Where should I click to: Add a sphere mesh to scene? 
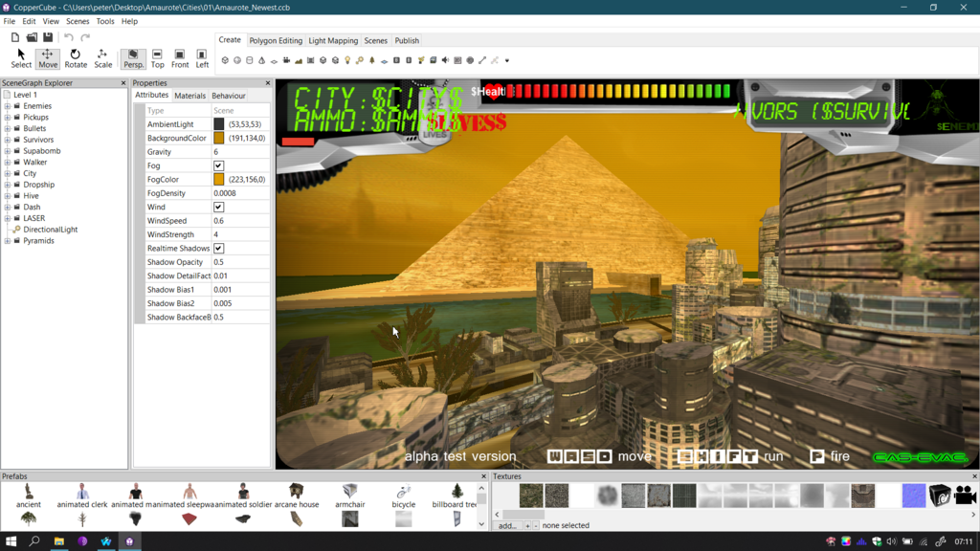pyautogui.click(x=237, y=60)
